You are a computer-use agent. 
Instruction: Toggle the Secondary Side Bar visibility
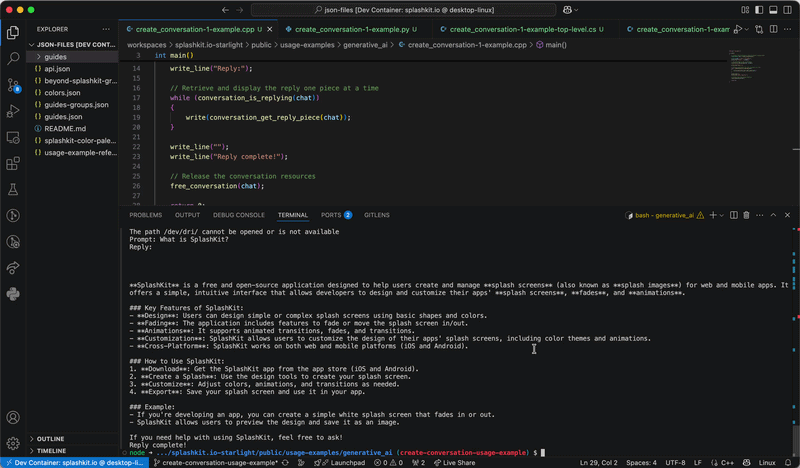788,10
